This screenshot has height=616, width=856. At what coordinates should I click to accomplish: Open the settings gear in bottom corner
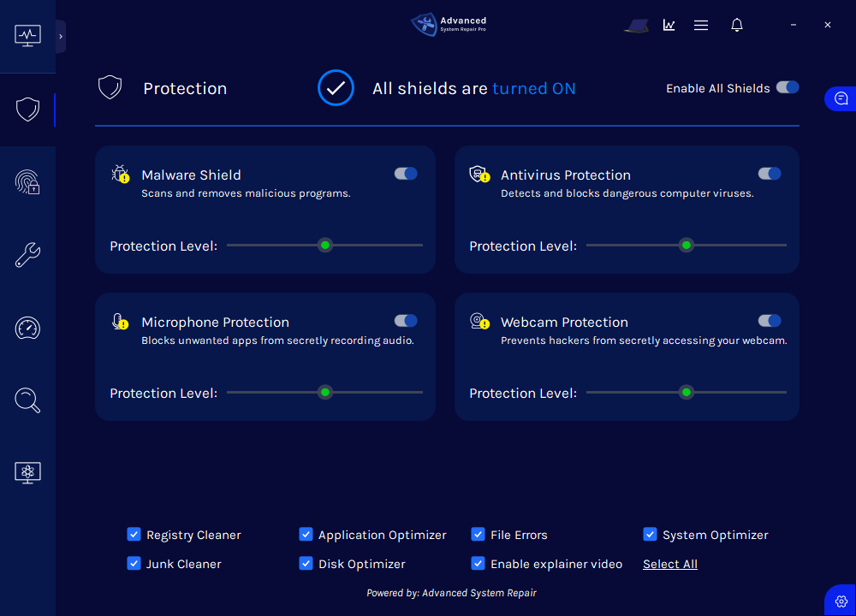click(x=841, y=601)
